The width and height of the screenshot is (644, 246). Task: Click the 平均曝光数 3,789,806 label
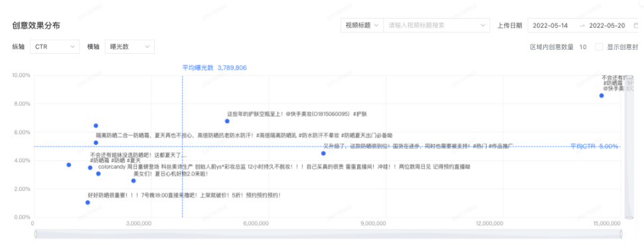pos(214,68)
